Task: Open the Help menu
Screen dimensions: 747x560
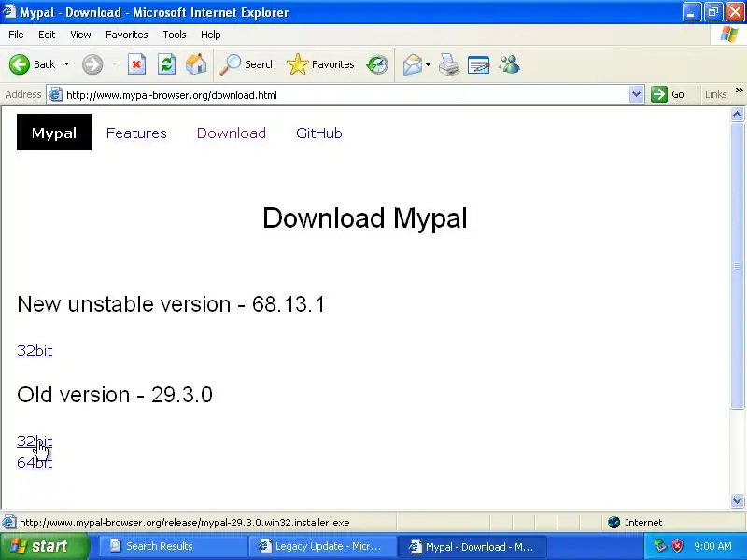Action: [x=210, y=35]
